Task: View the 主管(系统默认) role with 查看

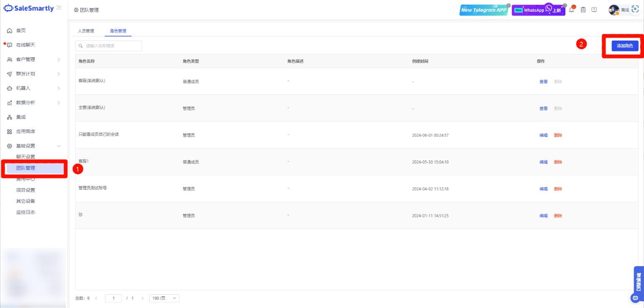Action: pyautogui.click(x=543, y=108)
